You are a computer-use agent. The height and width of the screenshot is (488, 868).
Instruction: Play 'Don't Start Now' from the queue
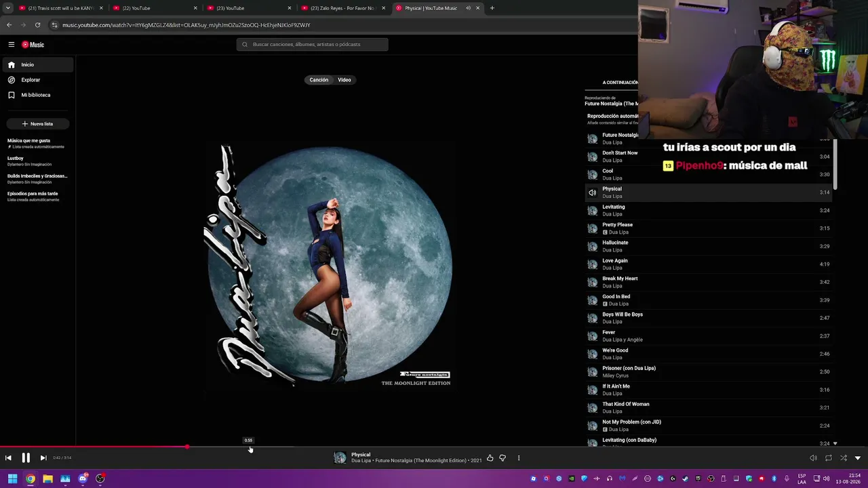pyautogui.click(x=709, y=157)
